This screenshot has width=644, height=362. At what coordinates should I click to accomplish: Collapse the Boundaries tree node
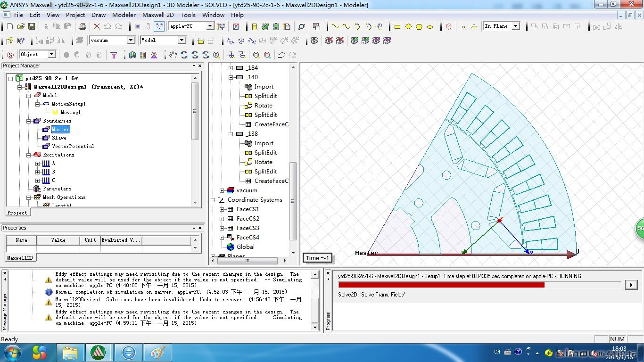pos(29,121)
